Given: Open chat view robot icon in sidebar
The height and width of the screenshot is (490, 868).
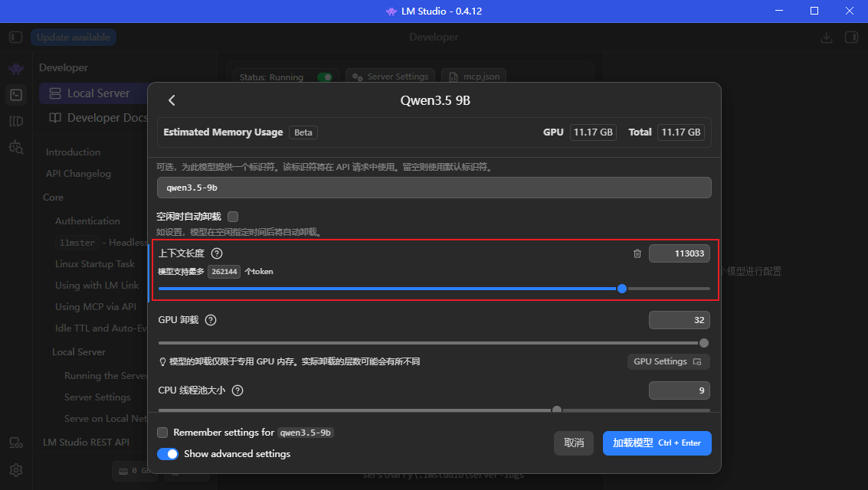Looking at the screenshot, I should pyautogui.click(x=16, y=69).
